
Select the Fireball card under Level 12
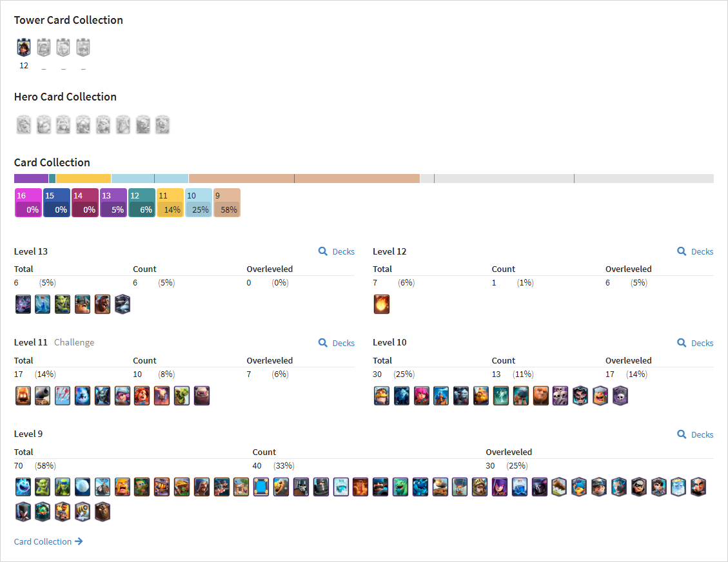click(382, 304)
